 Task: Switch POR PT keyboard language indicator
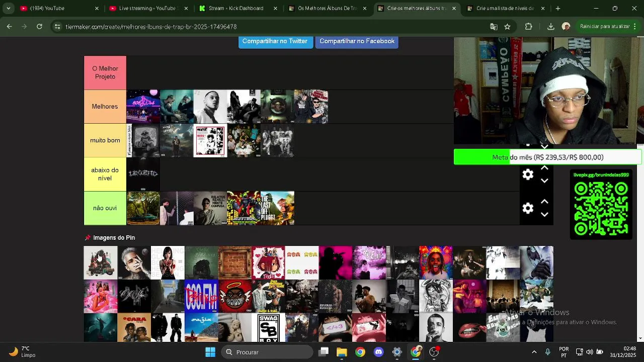click(x=564, y=352)
